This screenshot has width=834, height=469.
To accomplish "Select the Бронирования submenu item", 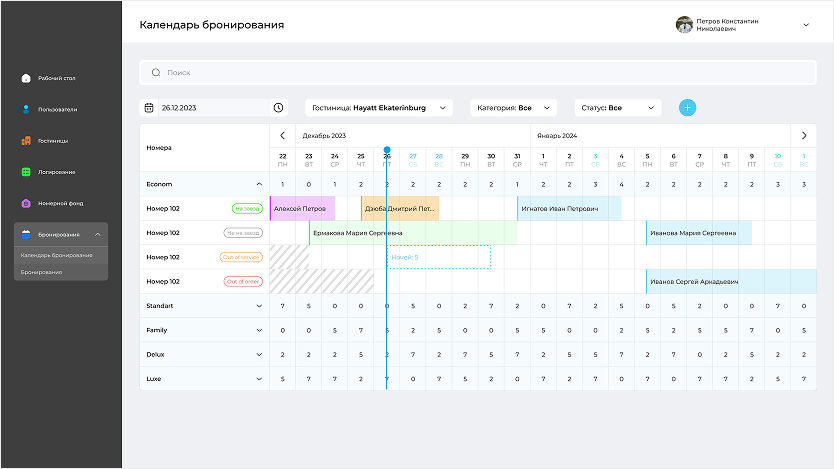I will (x=42, y=272).
